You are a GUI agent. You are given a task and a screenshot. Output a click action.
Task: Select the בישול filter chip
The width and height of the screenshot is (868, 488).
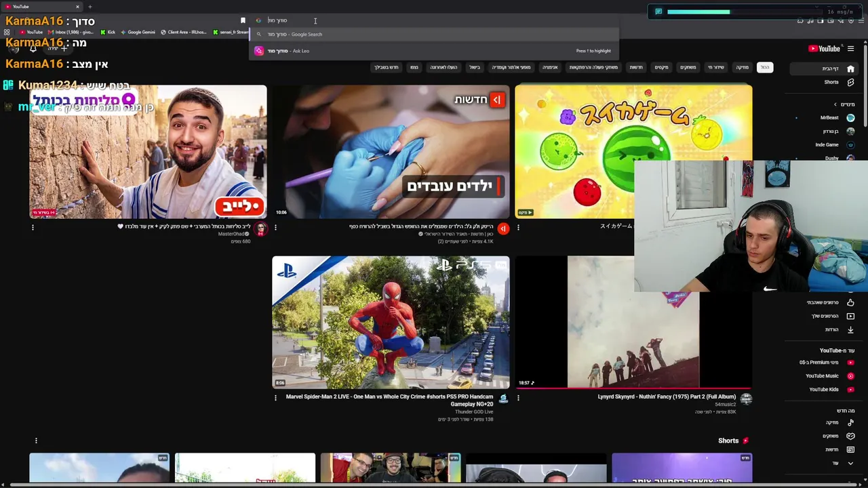pyautogui.click(x=475, y=67)
